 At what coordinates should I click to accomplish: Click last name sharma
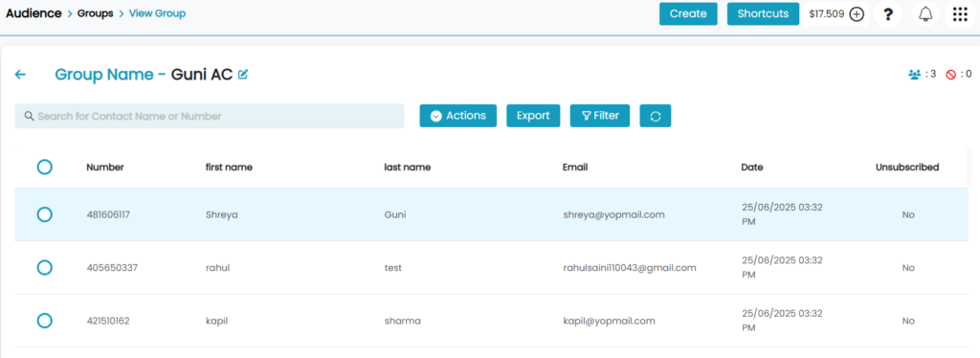[403, 321]
